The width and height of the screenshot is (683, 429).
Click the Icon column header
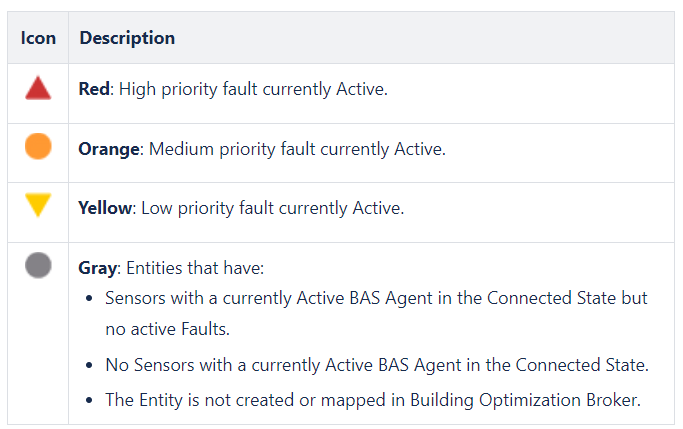tap(38, 38)
